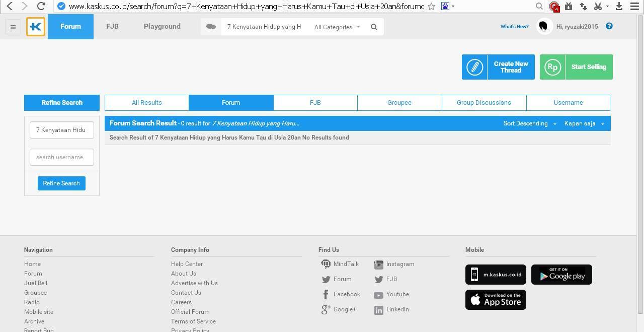Open the Kapan saja time filter dropdown
Screen dimensions: 644x332
[584, 123]
